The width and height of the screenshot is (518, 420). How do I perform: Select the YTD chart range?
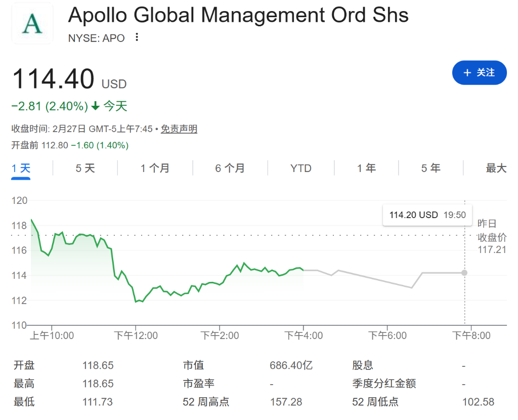pos(300,167)
